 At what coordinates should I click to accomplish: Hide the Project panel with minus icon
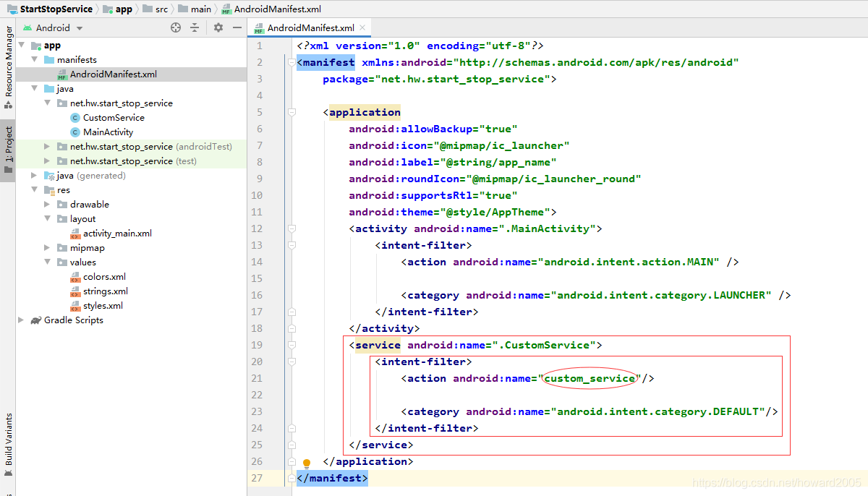coord(237,27)
